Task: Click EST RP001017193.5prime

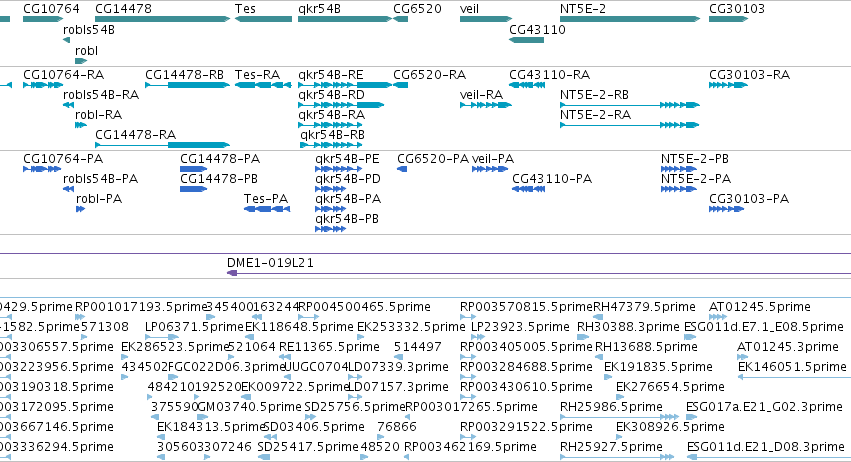Action: point(80,317)
